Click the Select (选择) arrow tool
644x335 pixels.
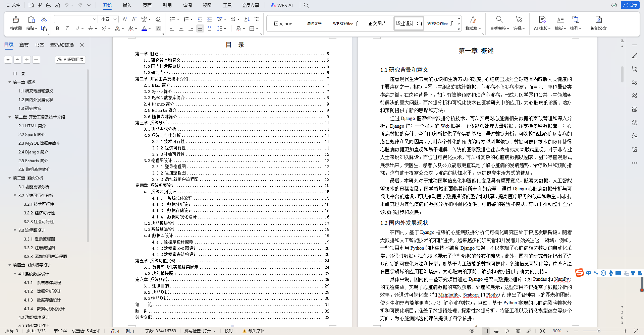[x=519, y=23]
